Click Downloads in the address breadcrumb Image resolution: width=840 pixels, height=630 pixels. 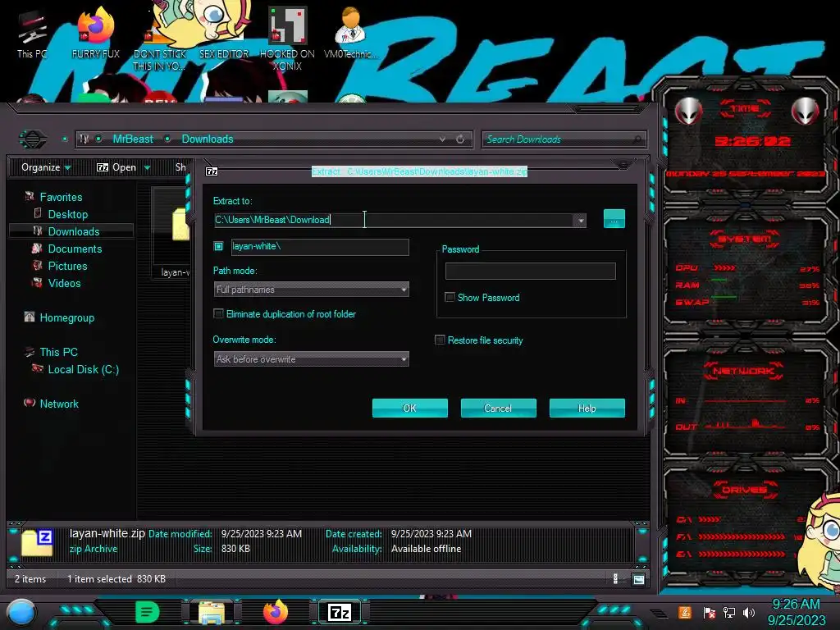(x=208, y=139)
